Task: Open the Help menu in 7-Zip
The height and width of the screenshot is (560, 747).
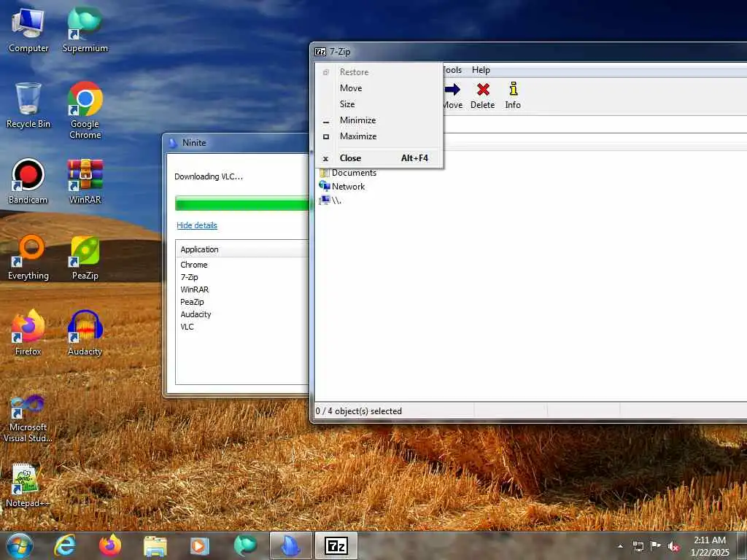Action: click(x=481, y=70)
